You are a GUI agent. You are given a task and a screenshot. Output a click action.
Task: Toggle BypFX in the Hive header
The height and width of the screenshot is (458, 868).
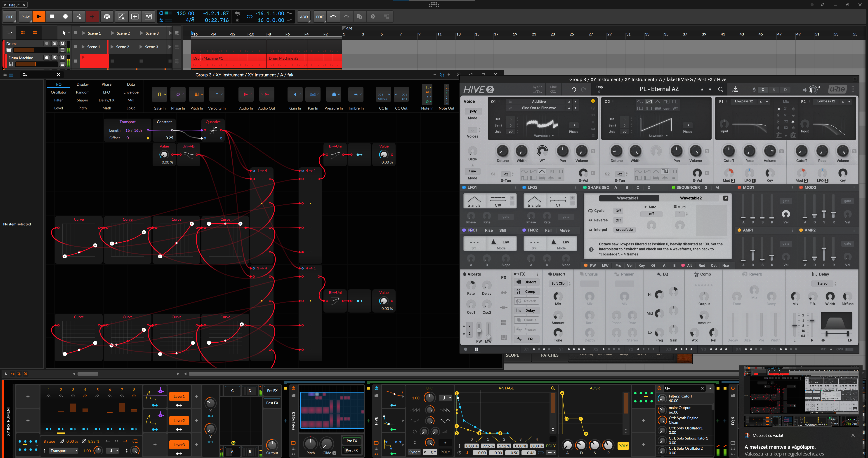click(x=538, y=89)
